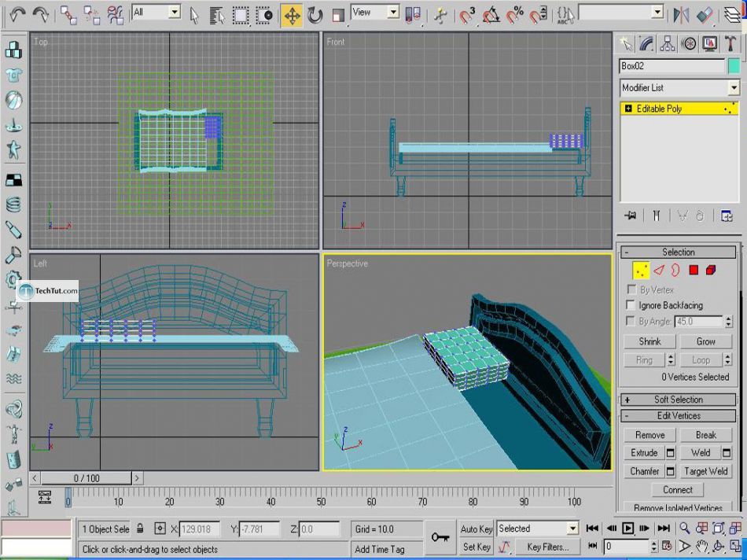
Task: Click the Box02 object color swatch
Action: point(734,66)
